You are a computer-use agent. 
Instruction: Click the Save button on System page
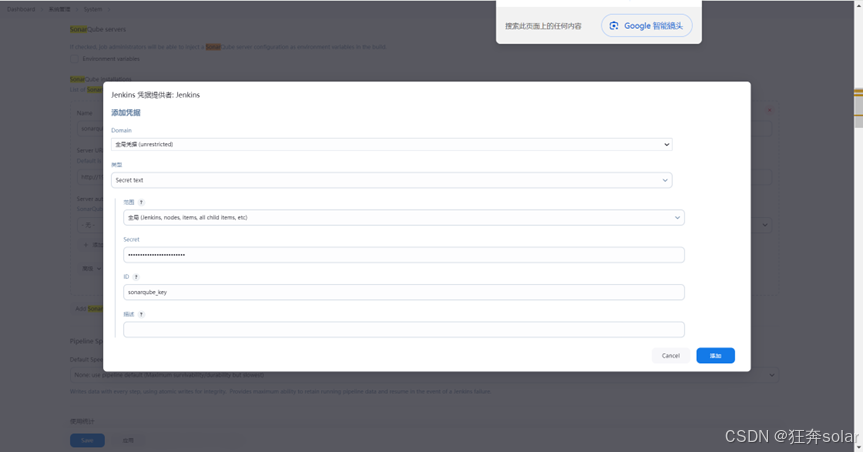tap(87, 440)
